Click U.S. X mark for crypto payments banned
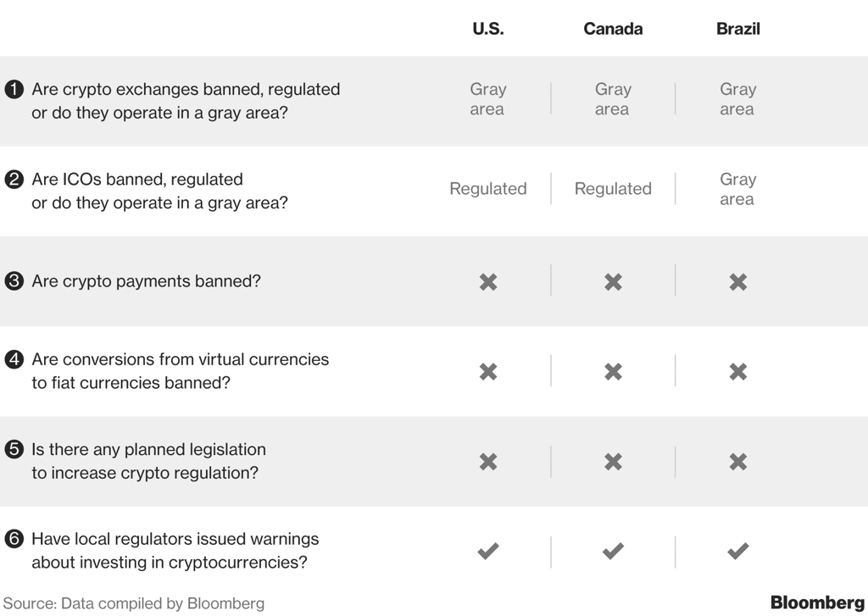The height and width of the screenshot is (616, 868). [488, 281]
